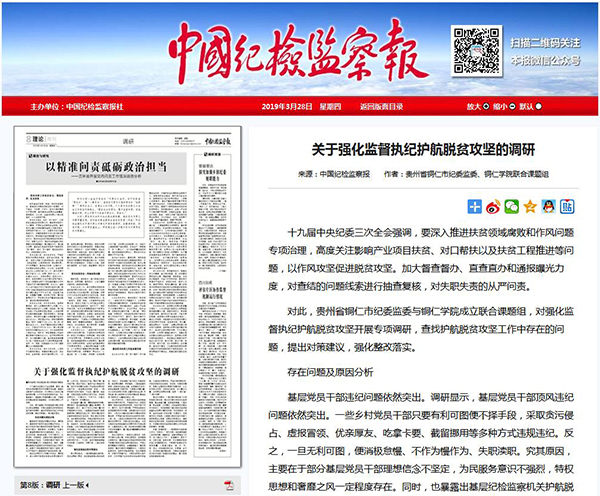The width and height of the screenshot is (600, 496).
Task: Click the article title 关于强化监督执纪护航脱贫攻坚的调研
Action: tap(423, 150)
